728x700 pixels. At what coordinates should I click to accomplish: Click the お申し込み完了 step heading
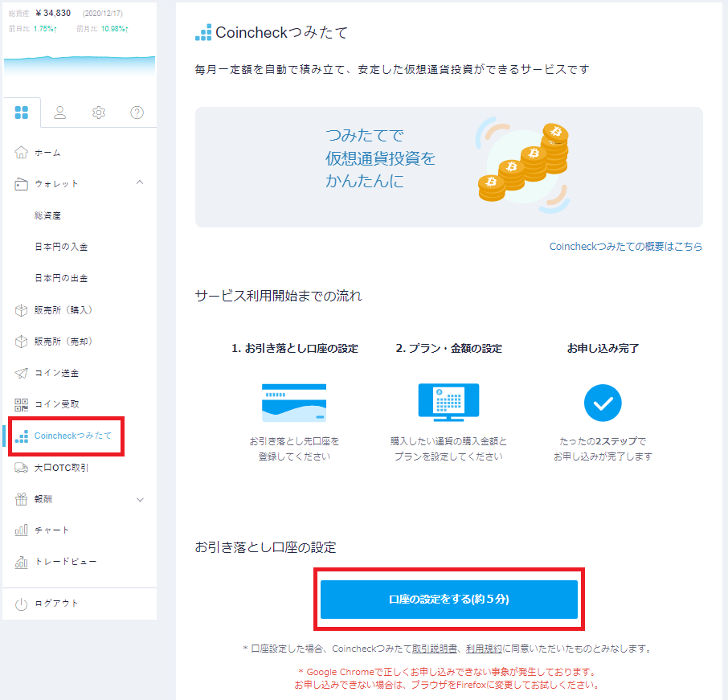pyautogui.click(x=603, y=348)
